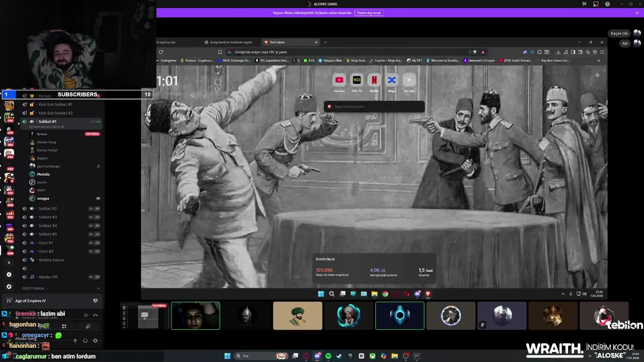Select Kick Sub Sohbet #2 channel

60,113
